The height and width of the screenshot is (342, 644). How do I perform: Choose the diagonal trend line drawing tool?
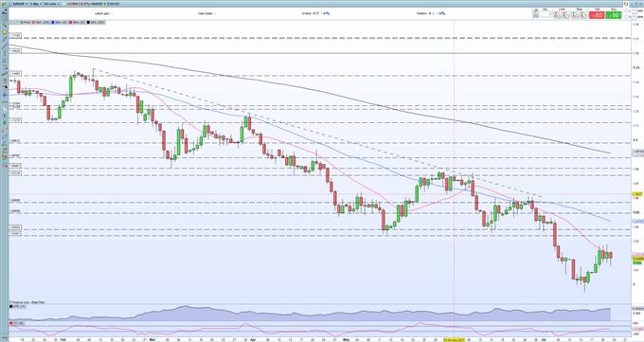5,46
